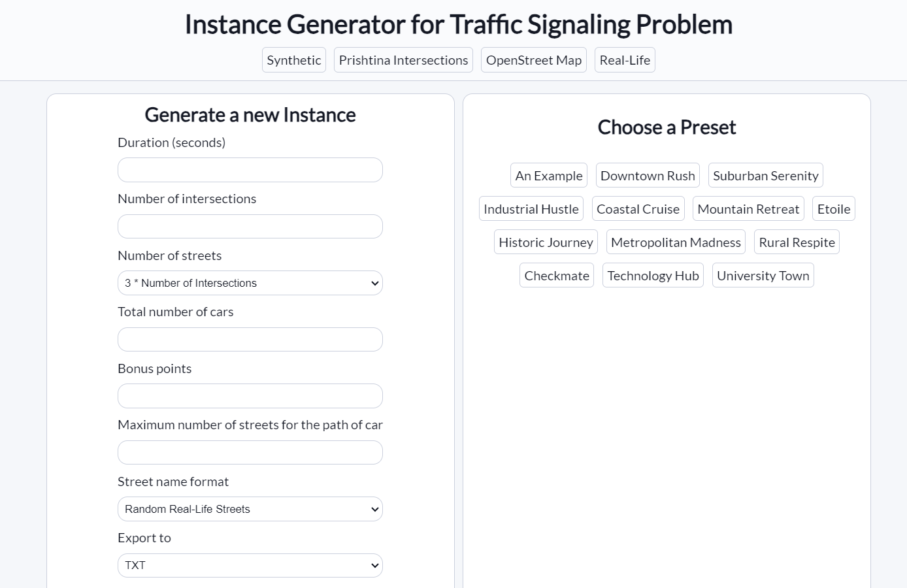Image resolution: width=907 pixels, height=588 pixels.
Task: Choose the Metropolitan Madness preset
Action: pos(676,242)
